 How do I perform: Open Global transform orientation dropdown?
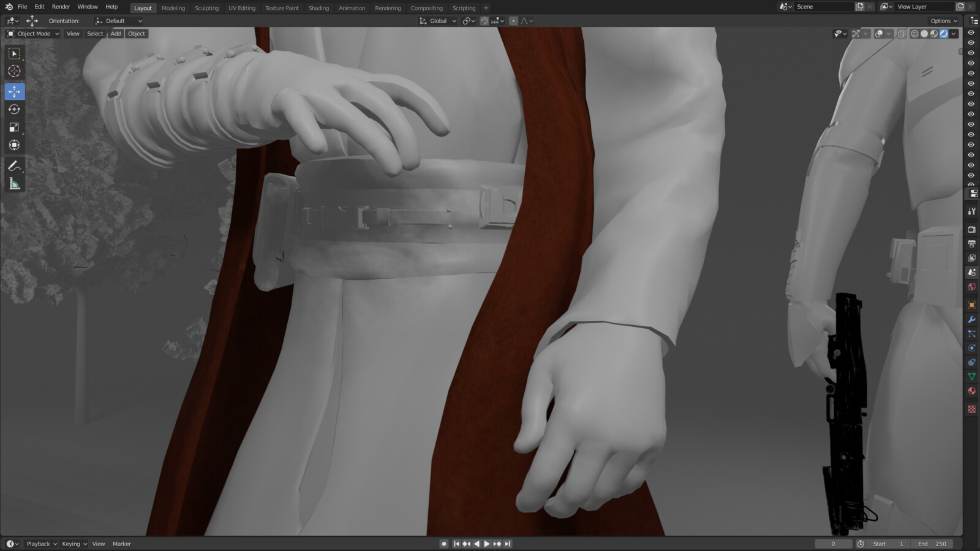(x=438, y=21)
